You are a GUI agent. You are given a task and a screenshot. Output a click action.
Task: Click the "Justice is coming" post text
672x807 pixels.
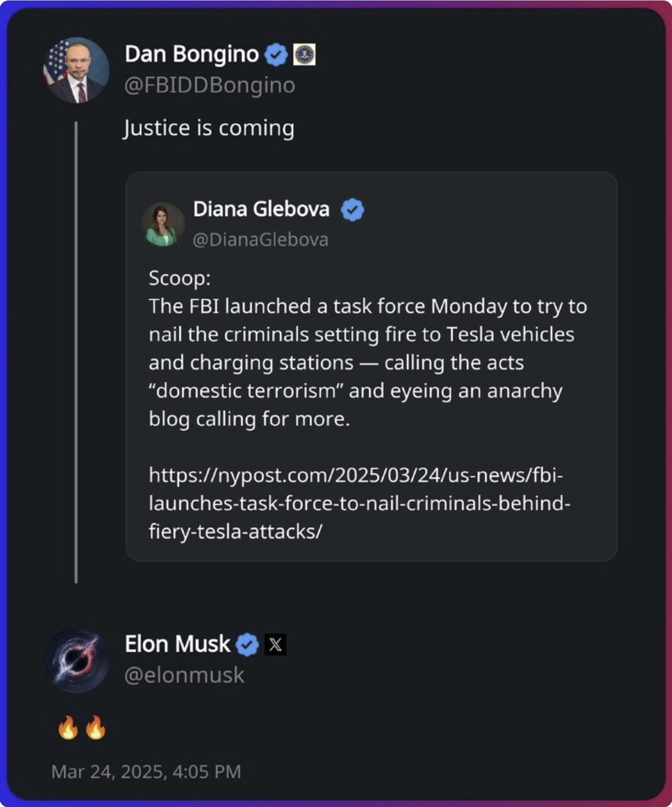tap(209, 128)
